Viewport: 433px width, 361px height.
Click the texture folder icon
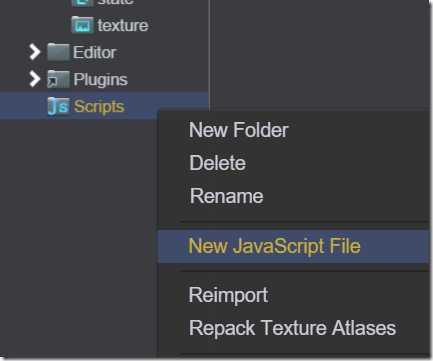82,25
